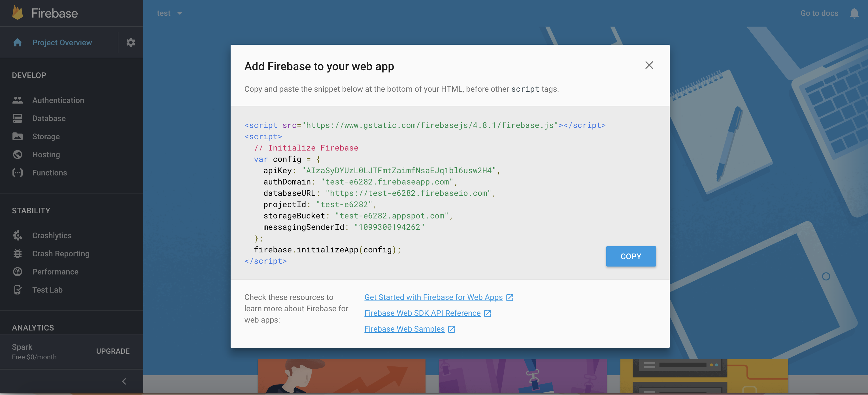This screenshot has width=868, height=395.
Task: Click the messagingSenderId value
Action: pos(389,227)
